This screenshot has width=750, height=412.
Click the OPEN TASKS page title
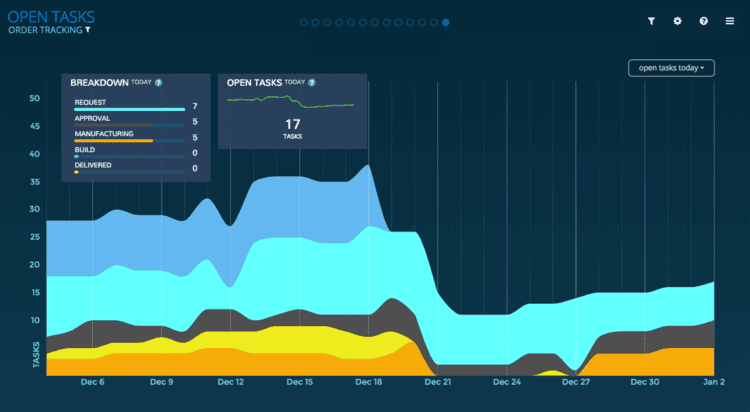[51, 17]
